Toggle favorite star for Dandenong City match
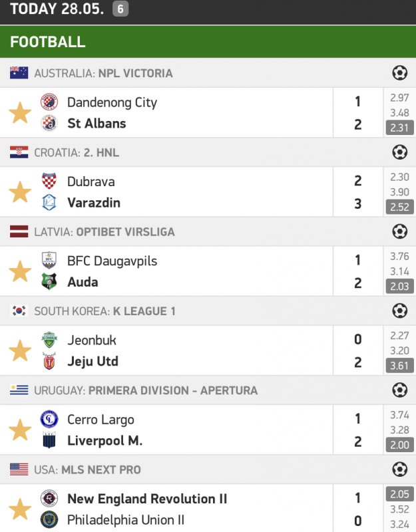Viewport: 416px width, 532px height. 20,113
